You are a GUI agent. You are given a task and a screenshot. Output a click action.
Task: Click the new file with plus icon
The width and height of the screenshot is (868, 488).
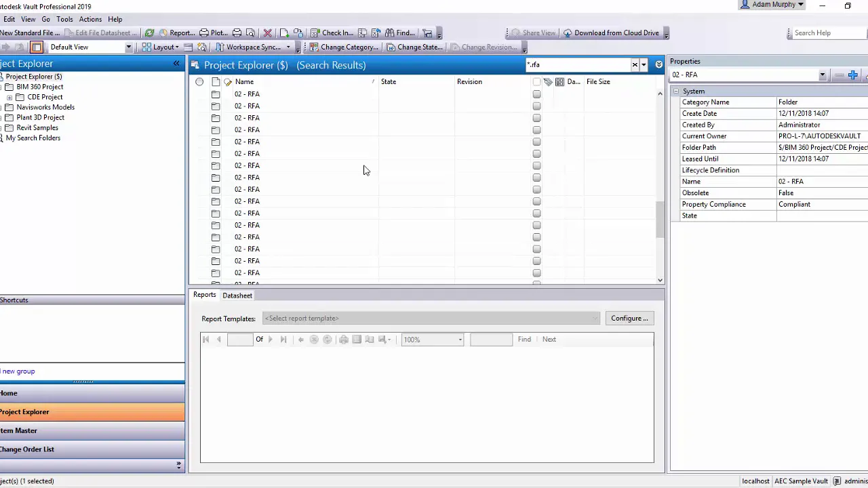(284, 33)
